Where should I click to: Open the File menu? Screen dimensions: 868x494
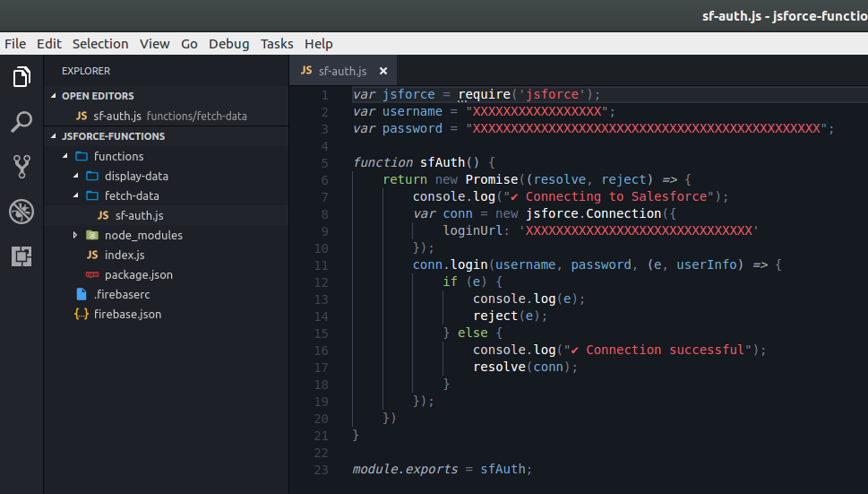click(15, 44)
